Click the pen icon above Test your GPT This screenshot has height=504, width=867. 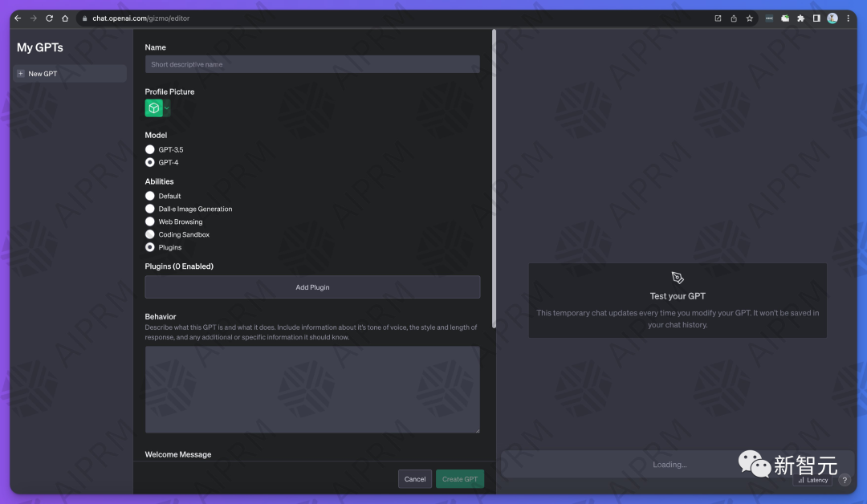[x=678, y=278]
